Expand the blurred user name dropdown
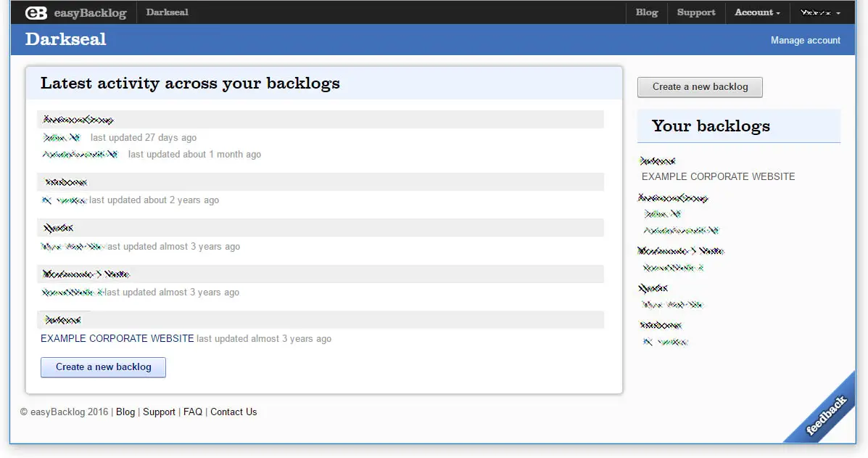This screenshot has width=868, height=458. 820,12
